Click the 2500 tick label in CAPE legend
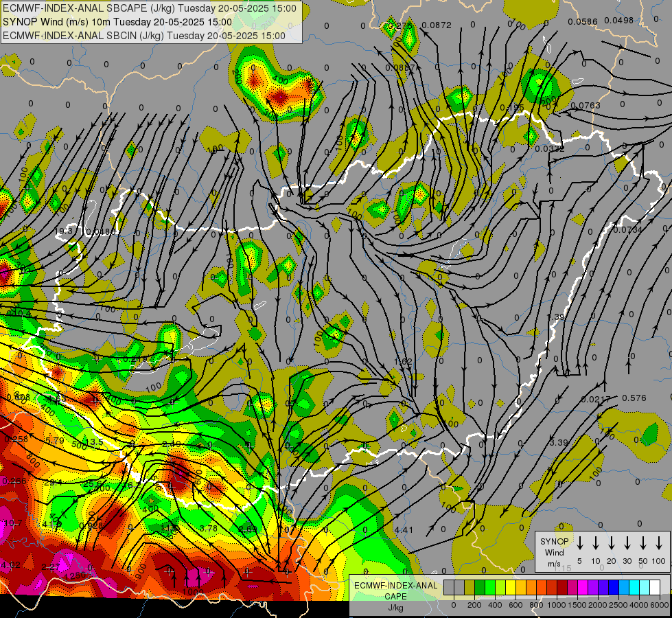 618,605
